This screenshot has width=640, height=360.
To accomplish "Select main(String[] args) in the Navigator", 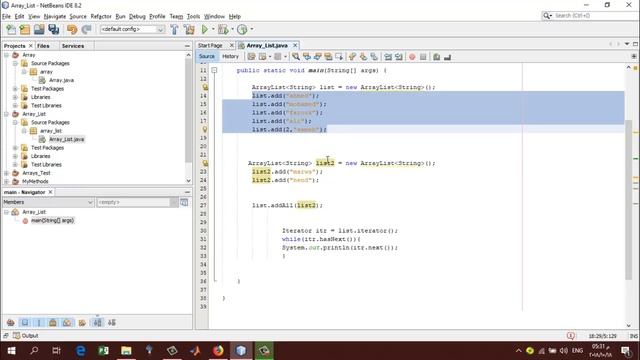I will point(52,220).
